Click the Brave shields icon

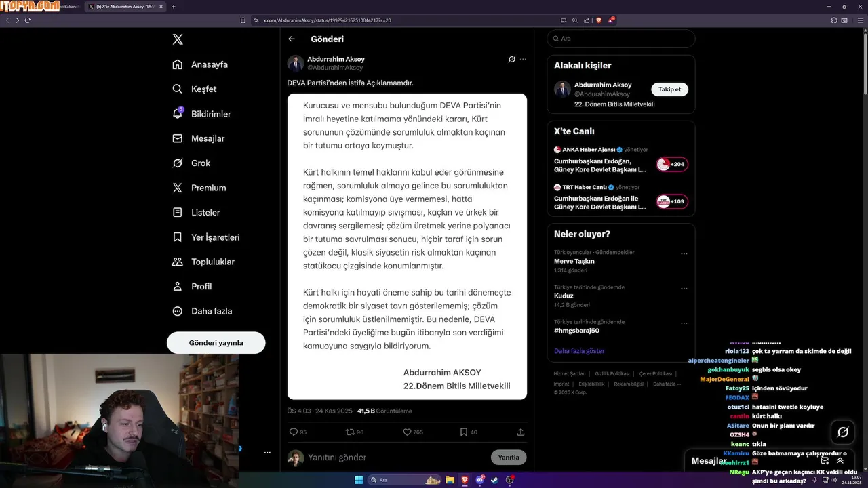(599, 20)
